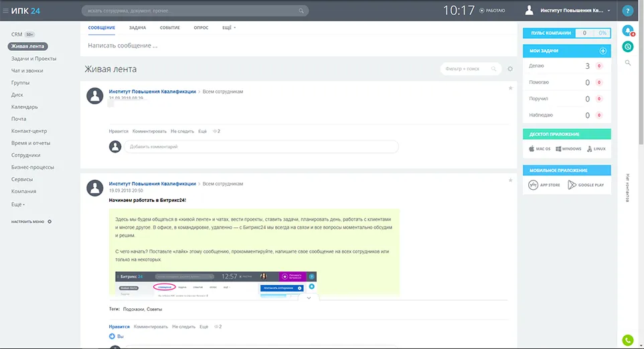Click author avatar of 21.09.2018 post
The image size is (644, 349).
(x=94, y=96)
